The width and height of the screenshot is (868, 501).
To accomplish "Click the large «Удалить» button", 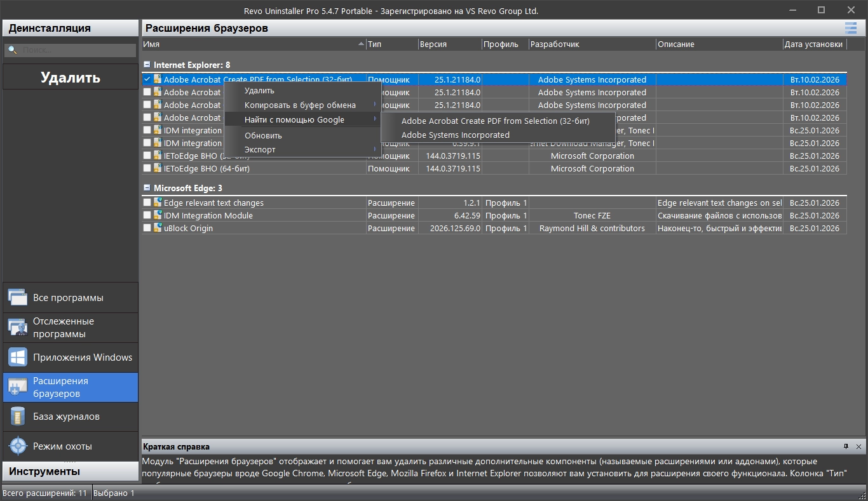I will point(71,77).
